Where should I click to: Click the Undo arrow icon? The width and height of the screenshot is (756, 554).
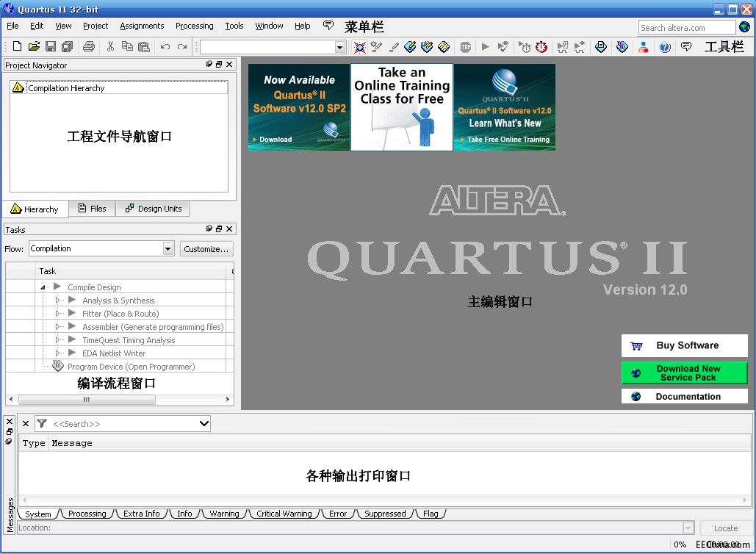[165, 47]
